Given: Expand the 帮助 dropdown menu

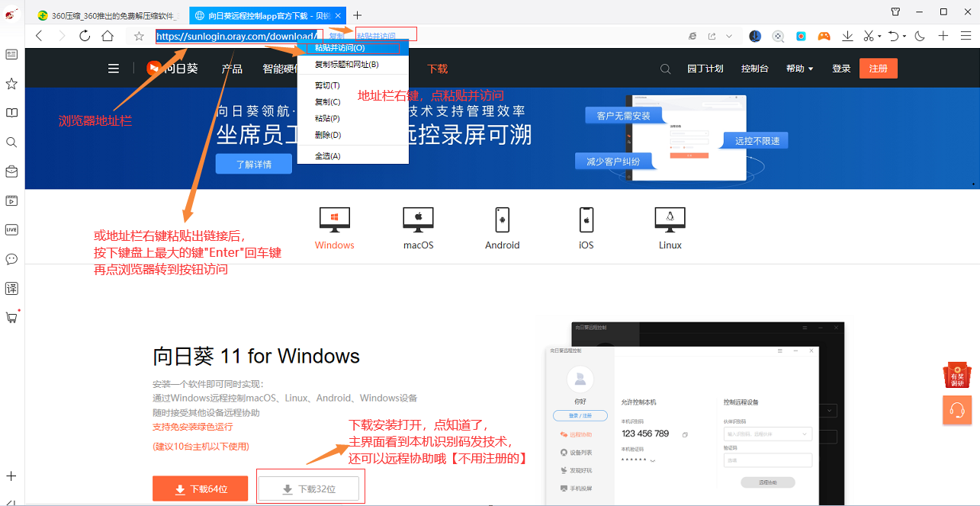Looking at the screenshot, I should click(x=800, y=69).
